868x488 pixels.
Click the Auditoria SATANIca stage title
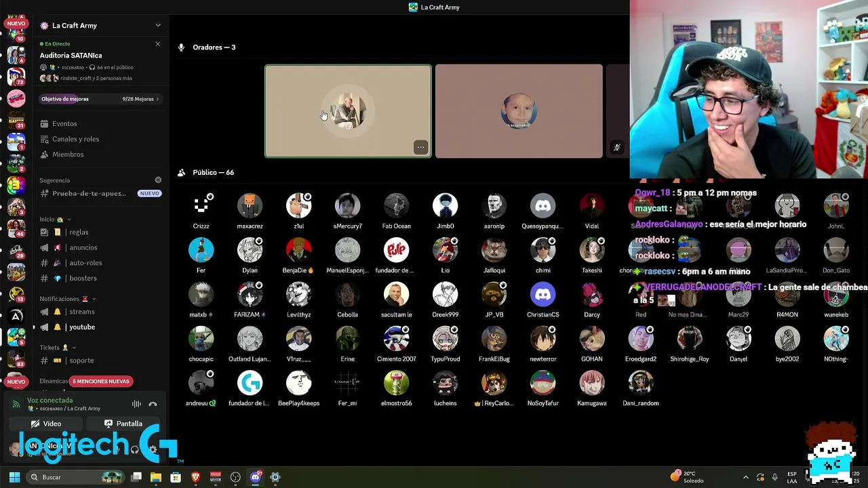coord(71,56)
